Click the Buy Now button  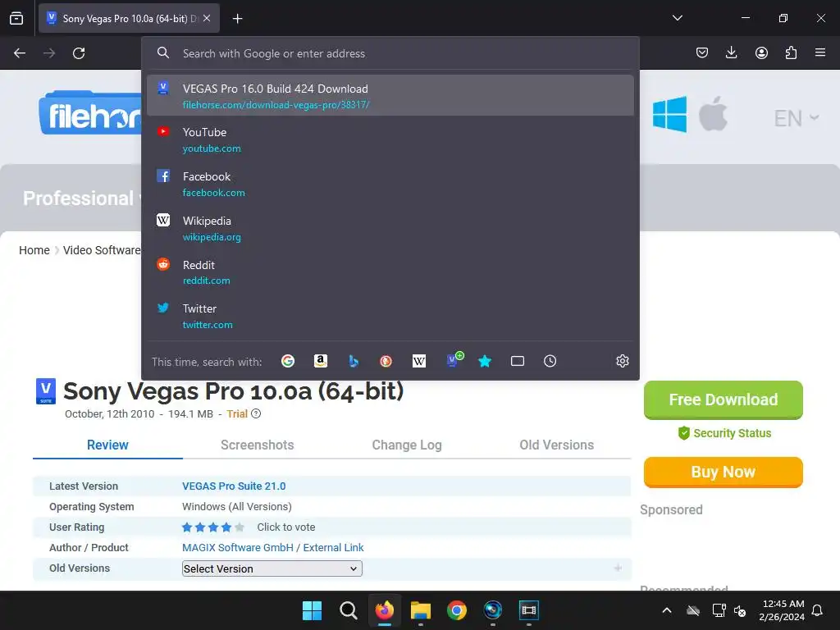(x=724, y=472)
